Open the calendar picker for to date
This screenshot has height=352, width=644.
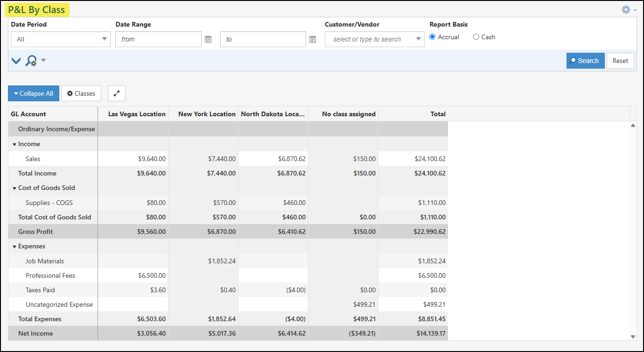pyautogui.click(x=313, y=39)
